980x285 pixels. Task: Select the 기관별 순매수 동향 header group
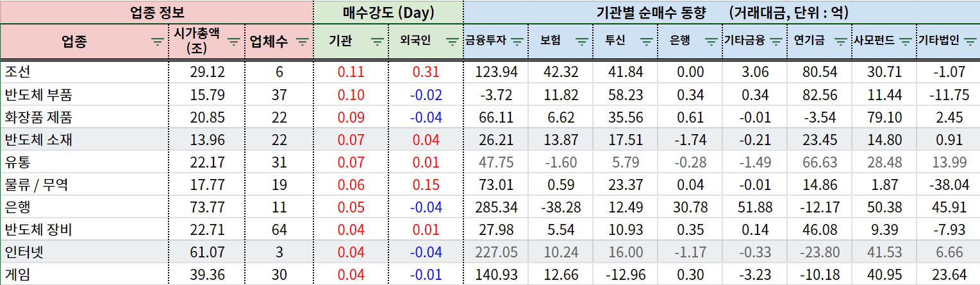tap(722, 12)
